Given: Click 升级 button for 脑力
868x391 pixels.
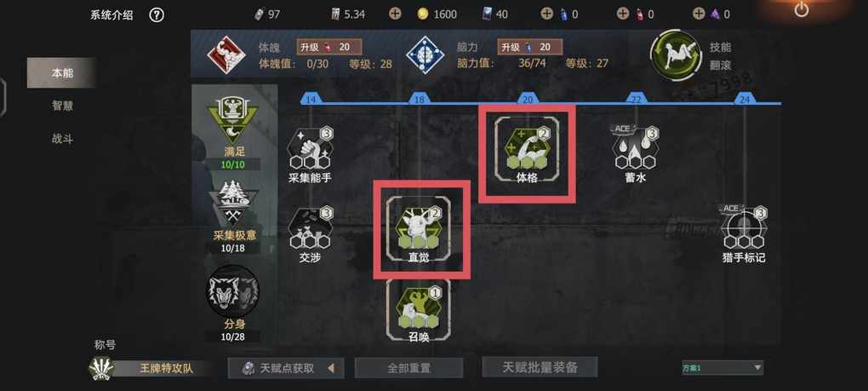Looking at the screenshot, I should (530, 47).
